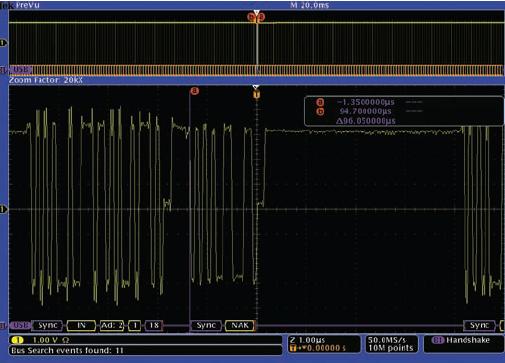This screenshot has width=505, height=363.
Task: Select the decoded NAK handshake field
Action: [x=240, y=325]
